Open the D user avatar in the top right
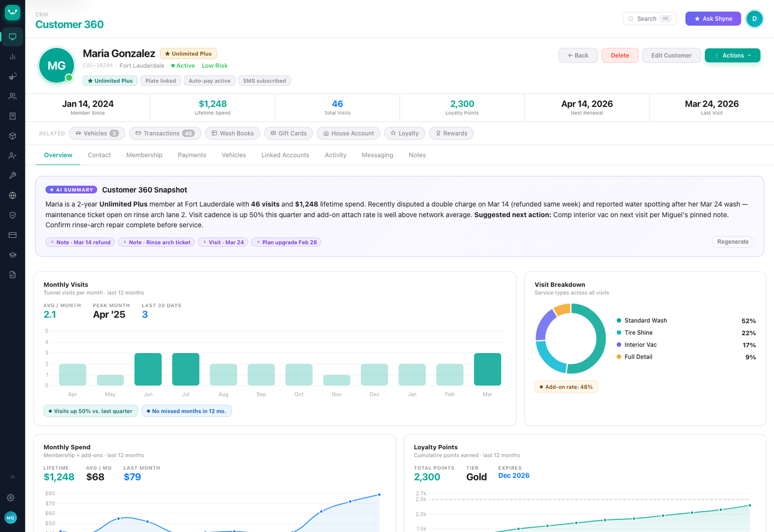Screen dimensions: 774x532 755,19
